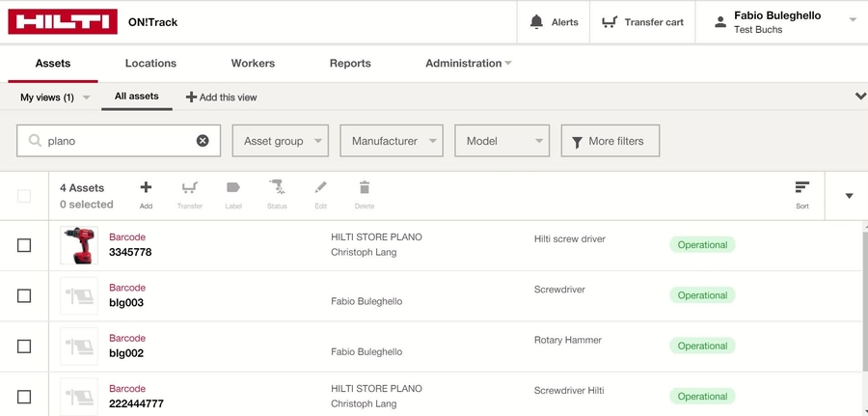The width and height of the screenshot is (868, 416).
Task: Switch to the Reports tab
Action: (350, 63)
